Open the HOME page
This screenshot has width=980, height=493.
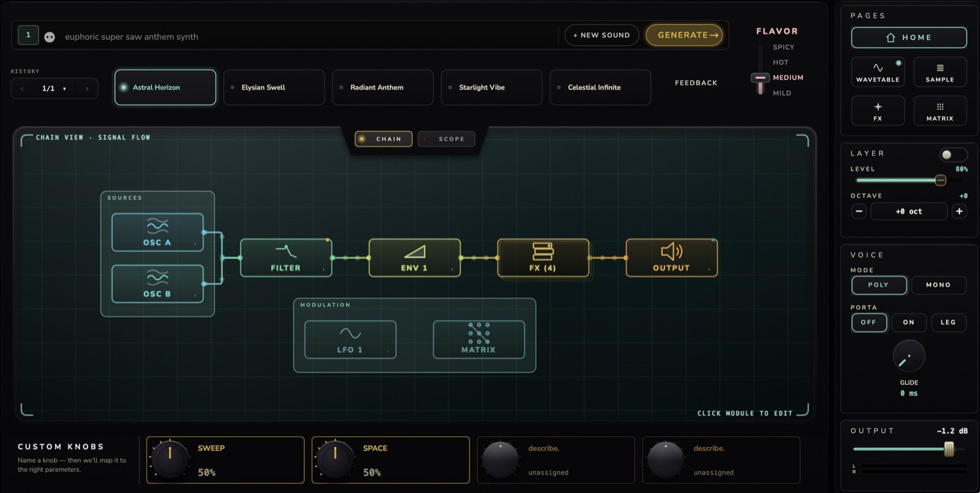point(909,37)
